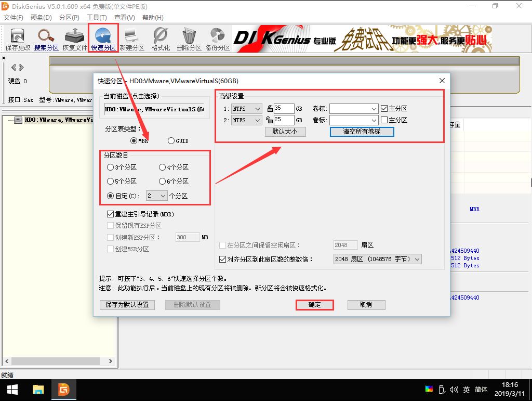Click New Partition (新建分区) toolbar icon

(132, 40)
